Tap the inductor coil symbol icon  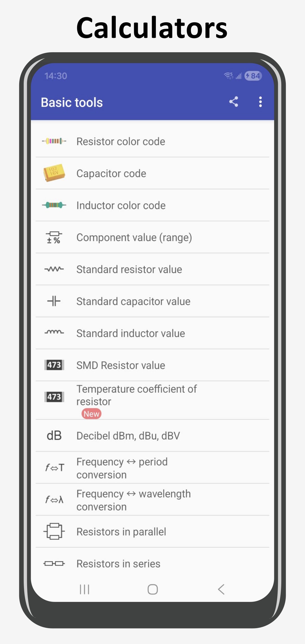click(x=54, y=333)
